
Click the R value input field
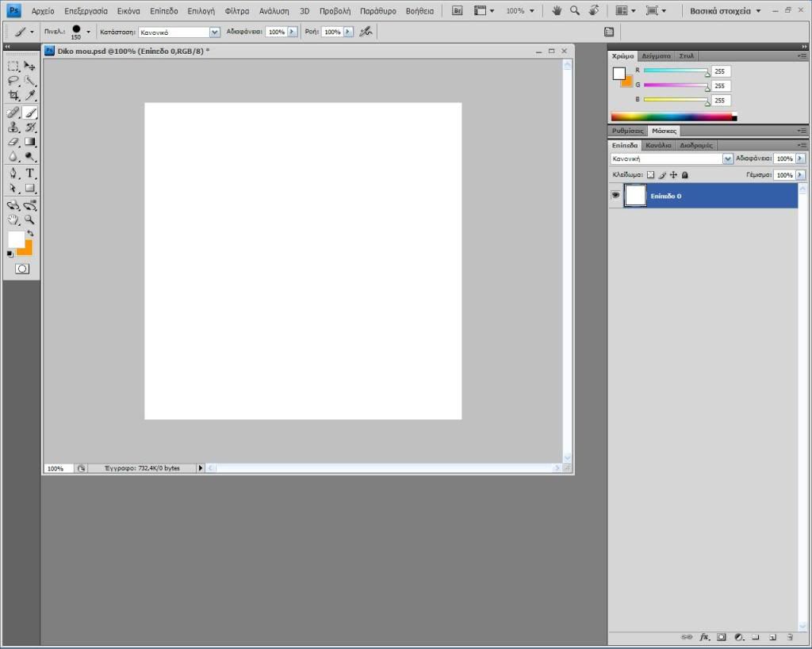click(721, 71)
